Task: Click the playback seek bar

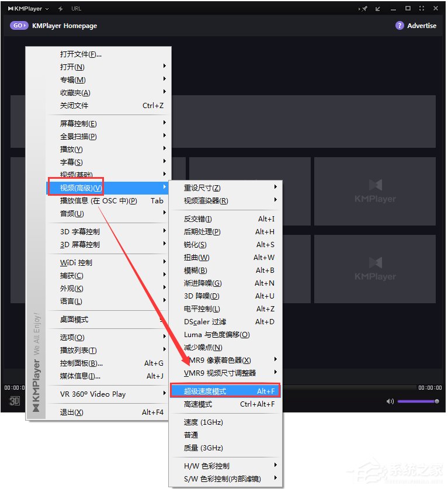Action: coord(349,387)
